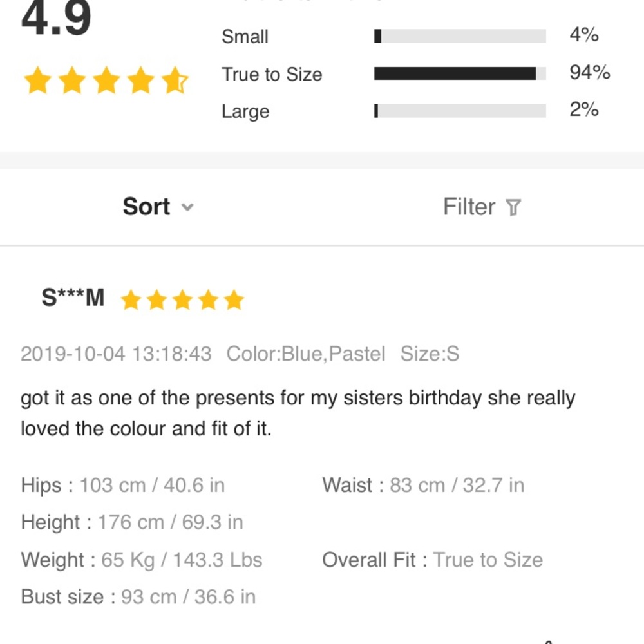Click the Small fit percentage bar
The image size is (644, 644).
pyautogui.click(x=460, y=36)
